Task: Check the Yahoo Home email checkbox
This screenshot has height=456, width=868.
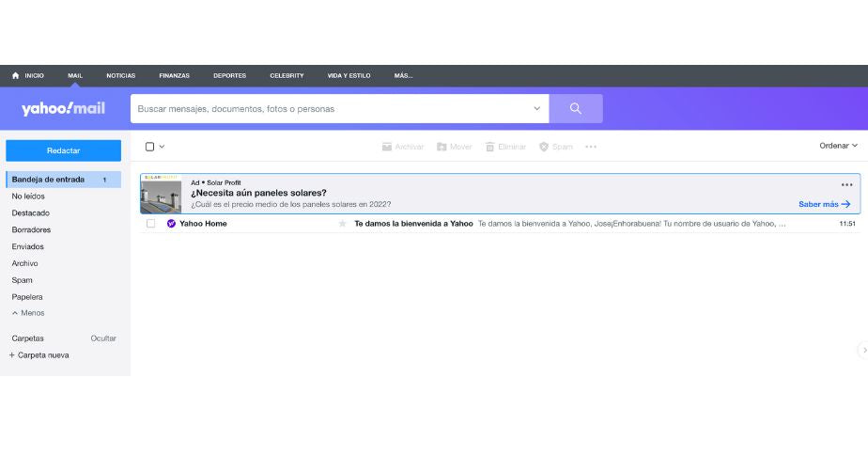Action: (150, 224)
